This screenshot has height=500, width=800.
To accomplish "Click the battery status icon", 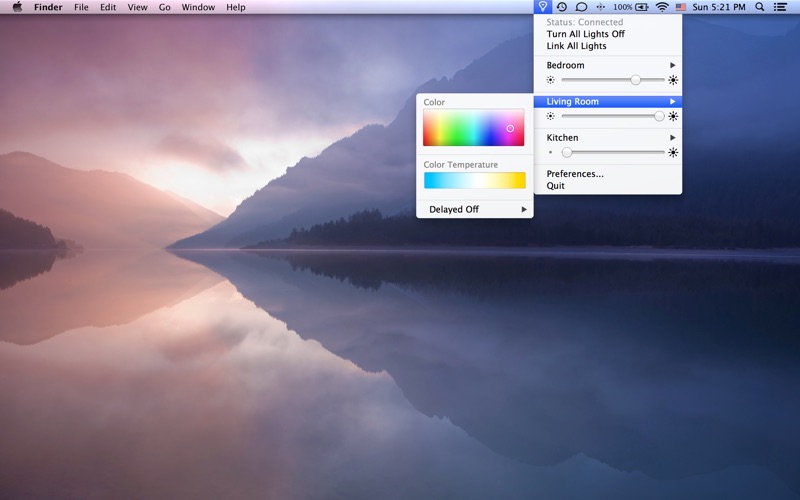I will (x=641, y=7).
